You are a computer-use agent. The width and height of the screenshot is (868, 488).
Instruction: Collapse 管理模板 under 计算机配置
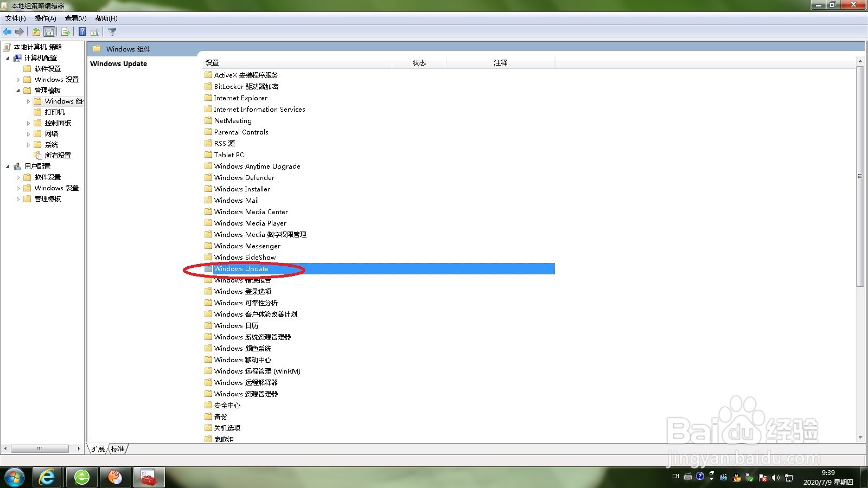[18, 91]
